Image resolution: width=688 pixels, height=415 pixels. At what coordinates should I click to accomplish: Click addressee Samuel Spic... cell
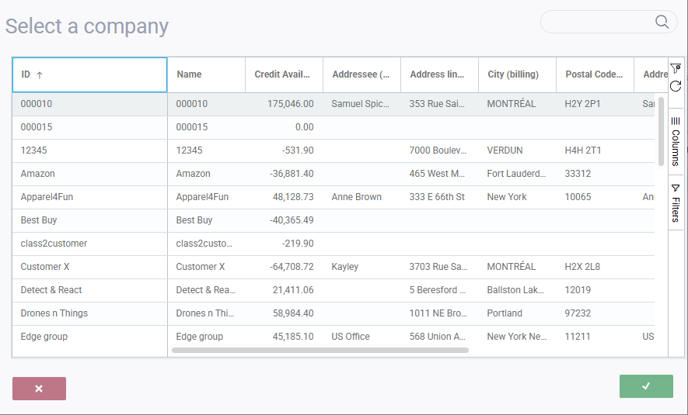(360, 104)
